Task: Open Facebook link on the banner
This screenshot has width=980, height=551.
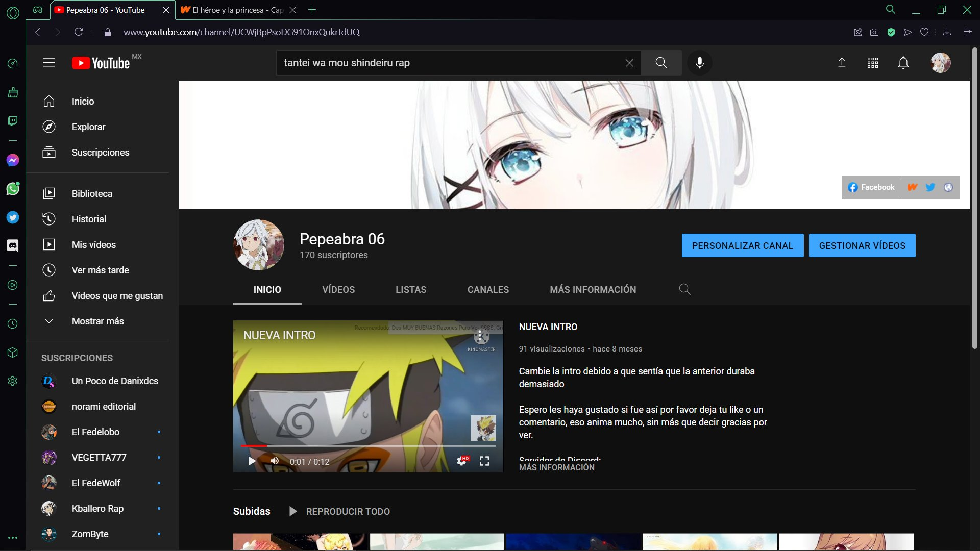Action: [x=871, y=187]
